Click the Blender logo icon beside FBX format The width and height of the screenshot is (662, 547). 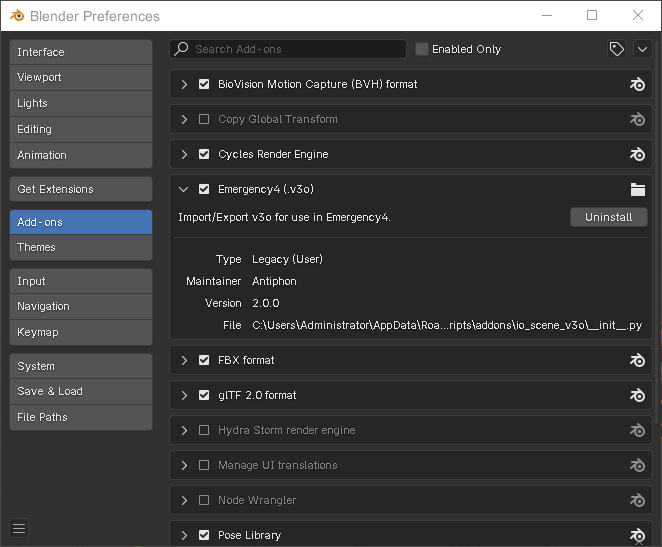(637, 360)
